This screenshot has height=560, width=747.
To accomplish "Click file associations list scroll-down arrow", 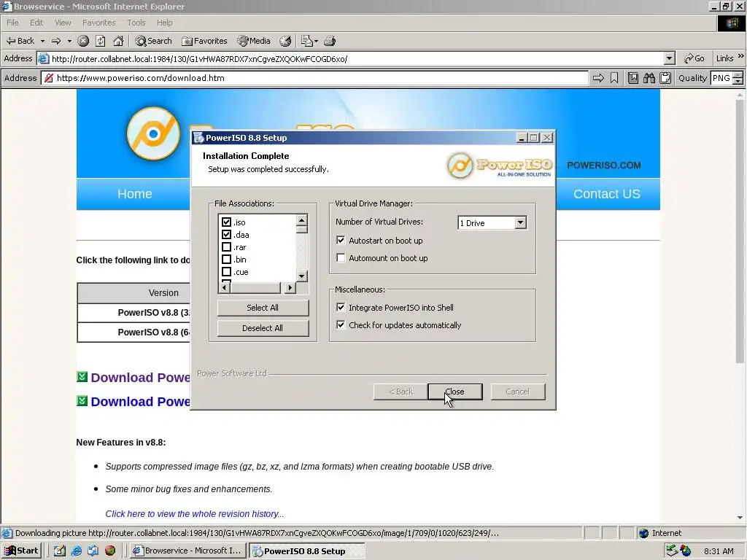I will point(301,276).
